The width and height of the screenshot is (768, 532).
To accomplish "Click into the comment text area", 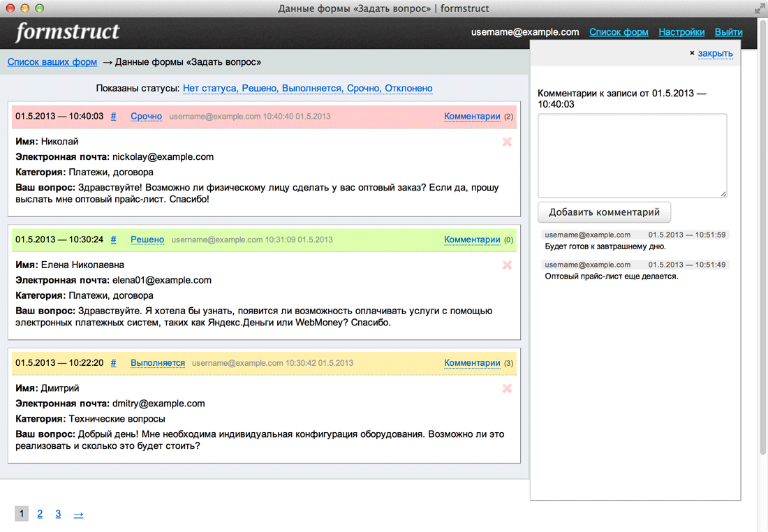I will click(x=632, y=155).
